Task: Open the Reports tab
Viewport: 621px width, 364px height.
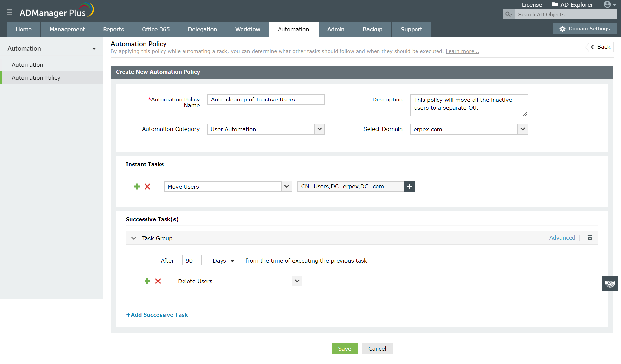Action: (113, 29)
